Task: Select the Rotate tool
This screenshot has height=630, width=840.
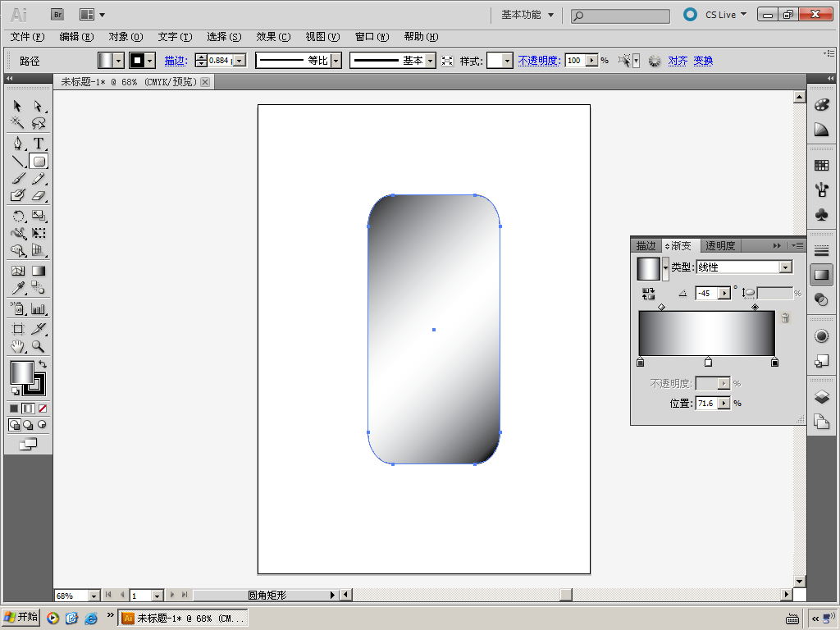Action: [17, 216]
